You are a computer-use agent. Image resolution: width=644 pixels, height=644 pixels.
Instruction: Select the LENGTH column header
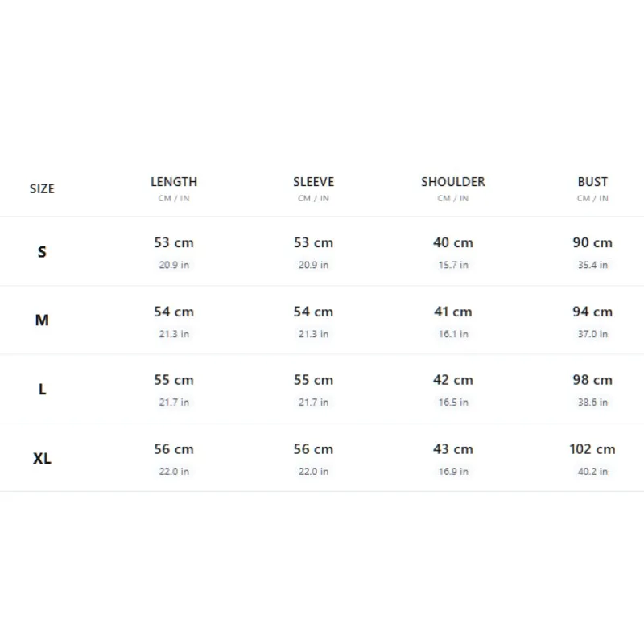point(174,182)
